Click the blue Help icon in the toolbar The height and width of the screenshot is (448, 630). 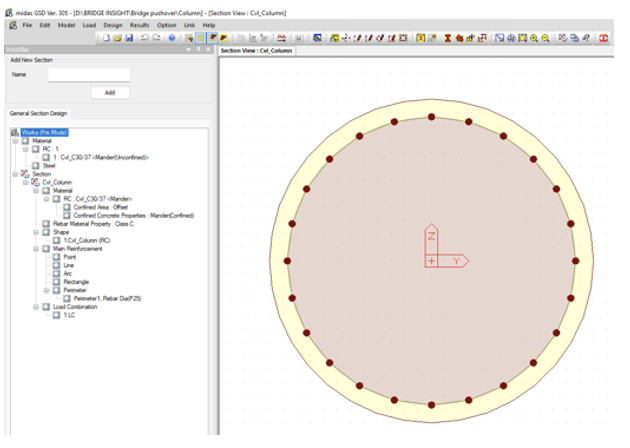point(172,37)
